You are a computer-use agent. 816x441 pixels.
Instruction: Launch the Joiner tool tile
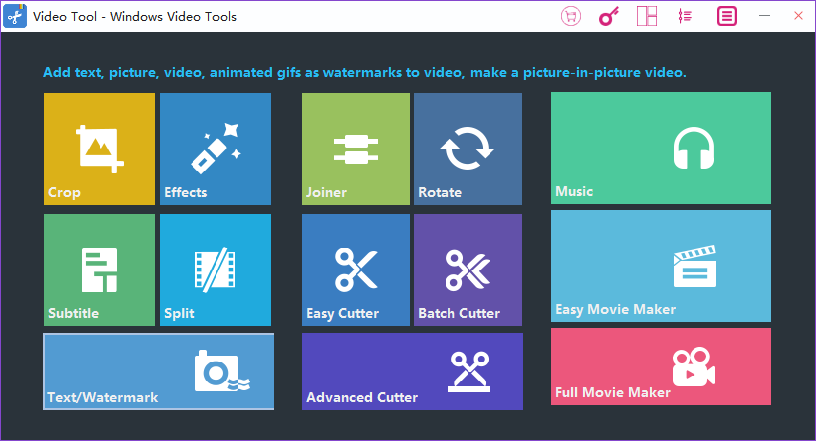click(x=356, y=148)
